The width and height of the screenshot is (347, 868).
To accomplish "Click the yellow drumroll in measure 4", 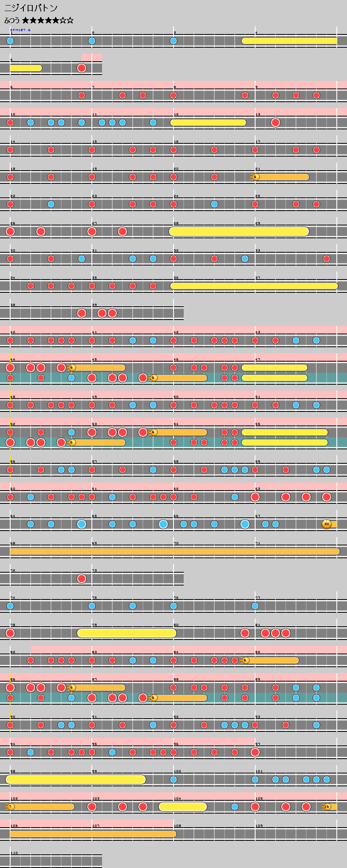I will [x=289, y=41].
